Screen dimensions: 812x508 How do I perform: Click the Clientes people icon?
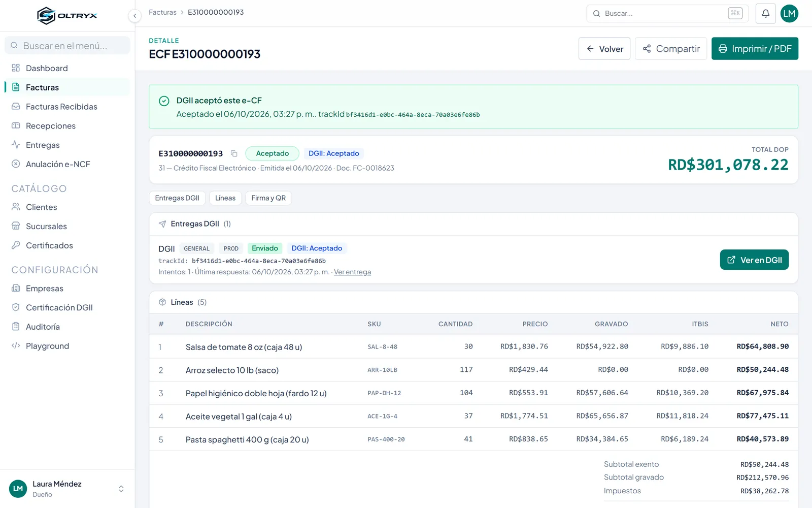coord(16,207)
